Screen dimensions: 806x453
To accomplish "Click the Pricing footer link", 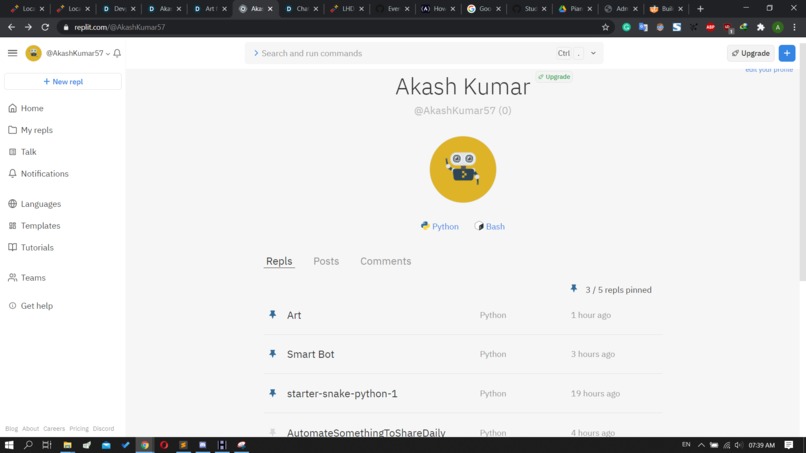I will pyautogui.click(x=79, y=428).
